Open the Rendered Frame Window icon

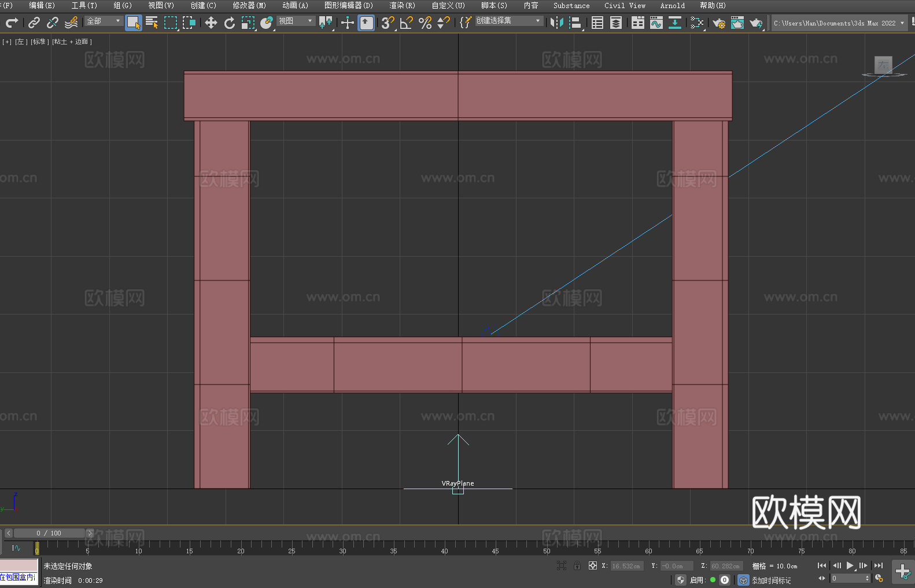point(737,23)
